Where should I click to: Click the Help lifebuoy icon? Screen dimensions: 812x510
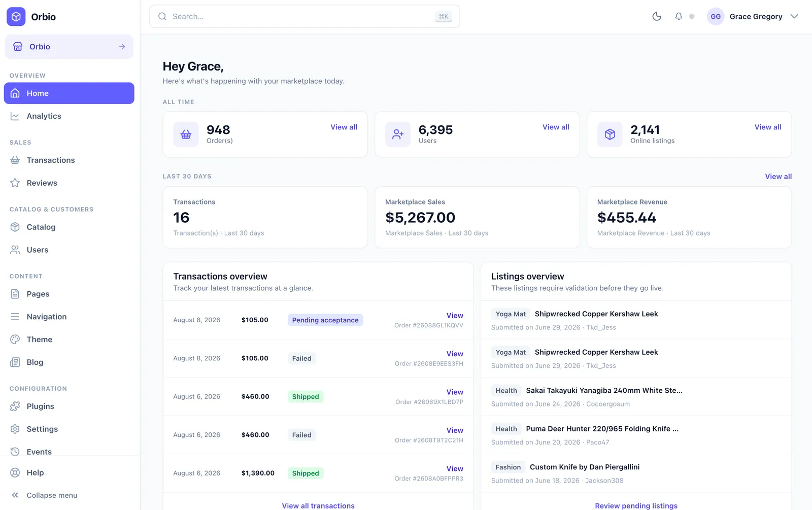coord(15,472)
